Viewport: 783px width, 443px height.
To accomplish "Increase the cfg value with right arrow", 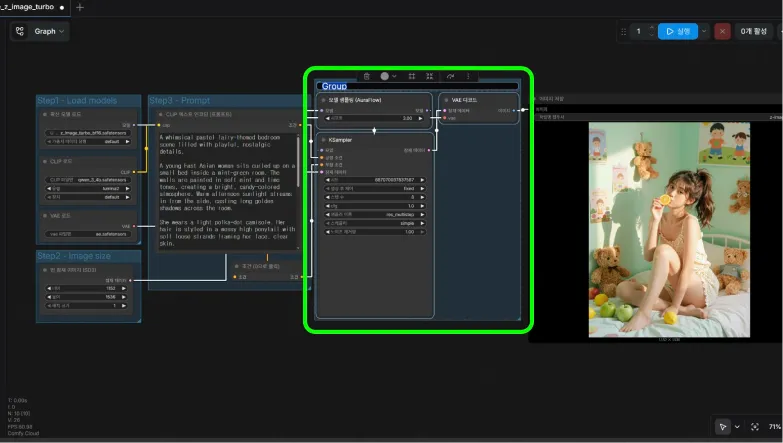I will pyautogui.click(x=422, y=206).
